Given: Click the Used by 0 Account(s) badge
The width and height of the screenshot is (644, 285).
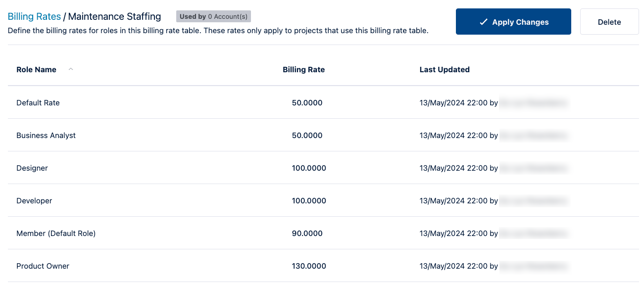Looking at the screenshot, I should click(x=213, y=16).
